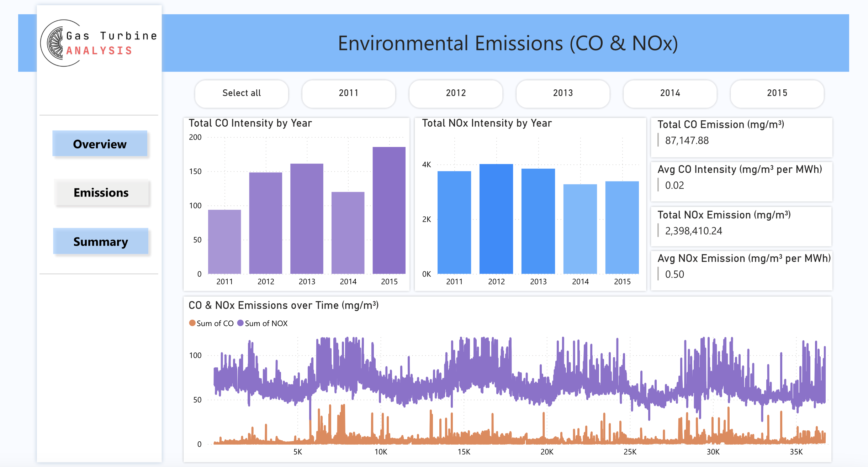Switch to the Emissions page

(x=101, y=193)
